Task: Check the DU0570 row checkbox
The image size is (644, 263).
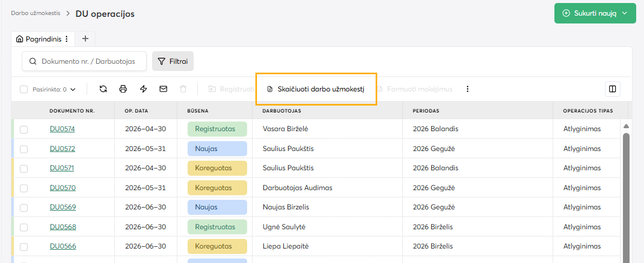Action: [x=24, y=188]
